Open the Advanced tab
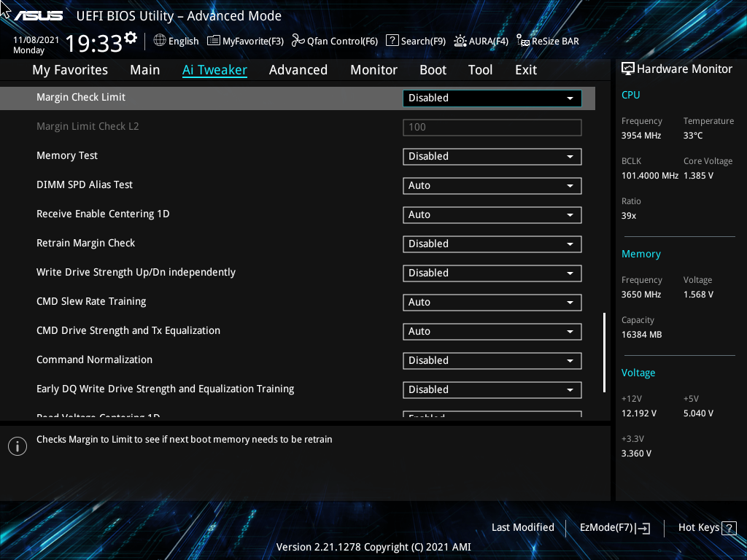Screen dimensions: 747x560 [298, 70]
